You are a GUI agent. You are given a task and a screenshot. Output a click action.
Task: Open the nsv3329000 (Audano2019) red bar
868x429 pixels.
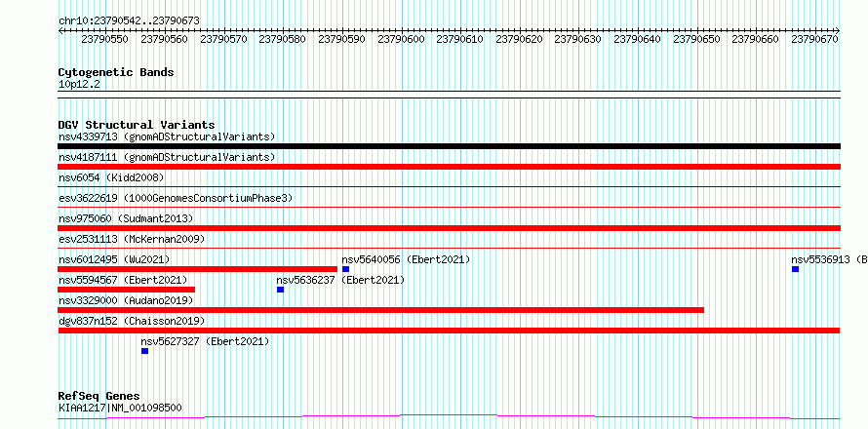381,310
